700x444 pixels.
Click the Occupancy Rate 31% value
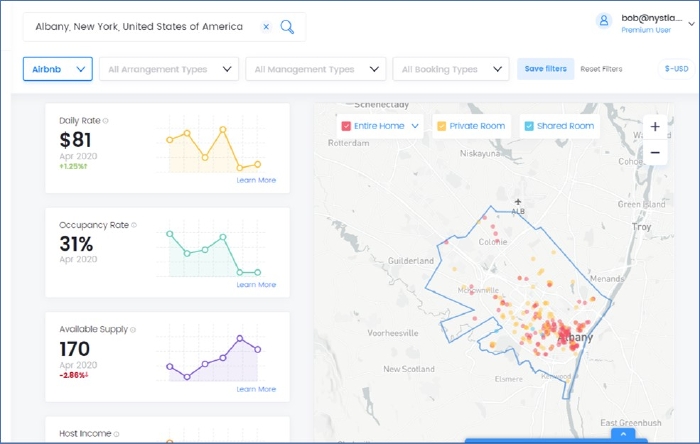[76, 244]
